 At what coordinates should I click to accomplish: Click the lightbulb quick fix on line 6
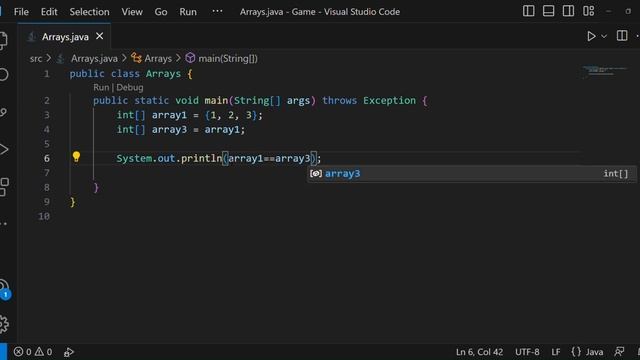(x=76, y=157)
